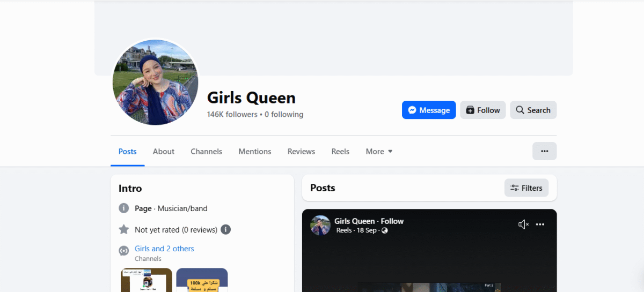Switch to the Reels tab
Screen dimensions: 644x292
(340, 152)
